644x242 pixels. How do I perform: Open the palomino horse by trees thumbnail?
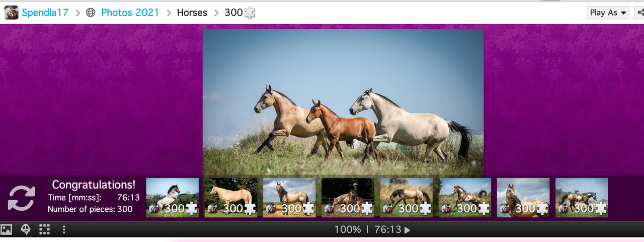[231, 198]
